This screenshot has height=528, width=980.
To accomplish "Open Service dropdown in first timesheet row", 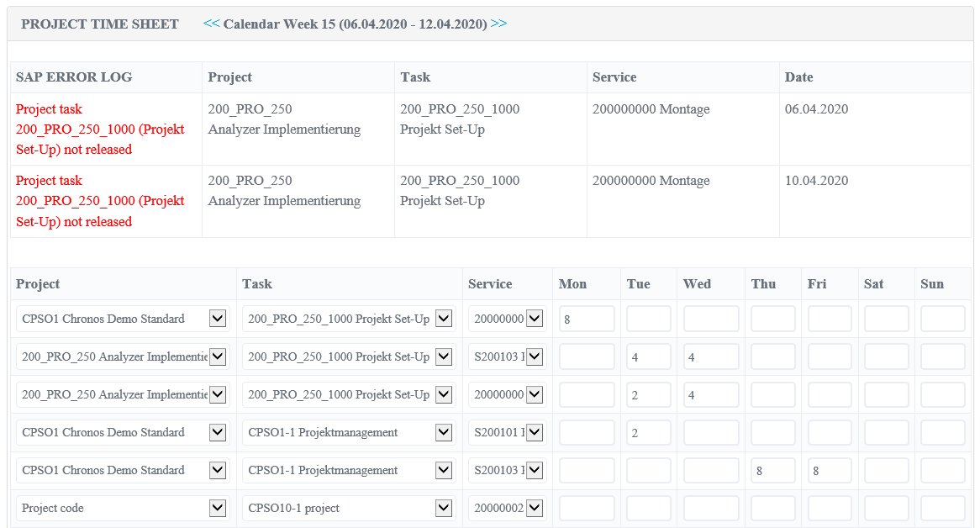I will 534,319.
